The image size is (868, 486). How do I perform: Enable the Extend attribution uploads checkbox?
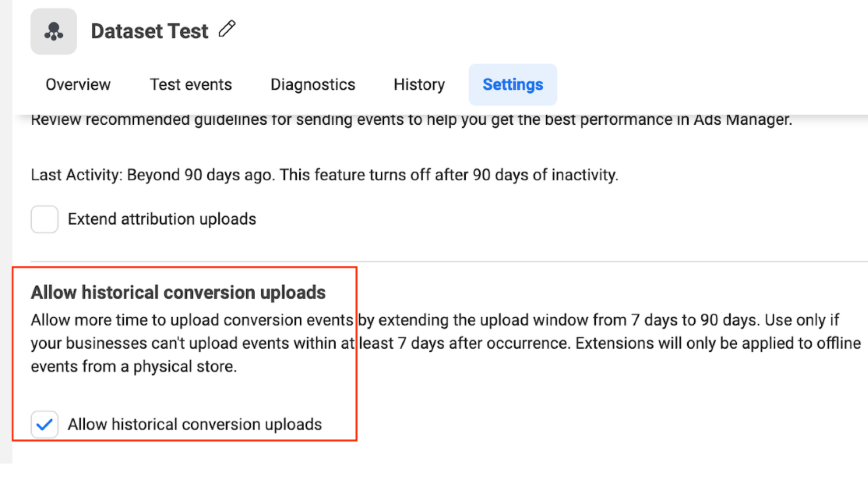click(x=44, y=219)
